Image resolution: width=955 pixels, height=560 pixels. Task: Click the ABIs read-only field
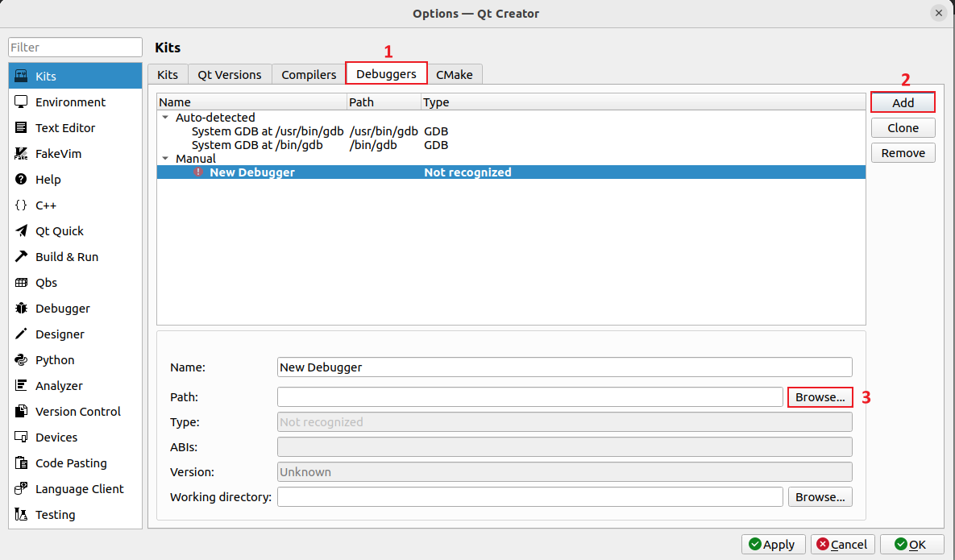(x=565, y=446)
